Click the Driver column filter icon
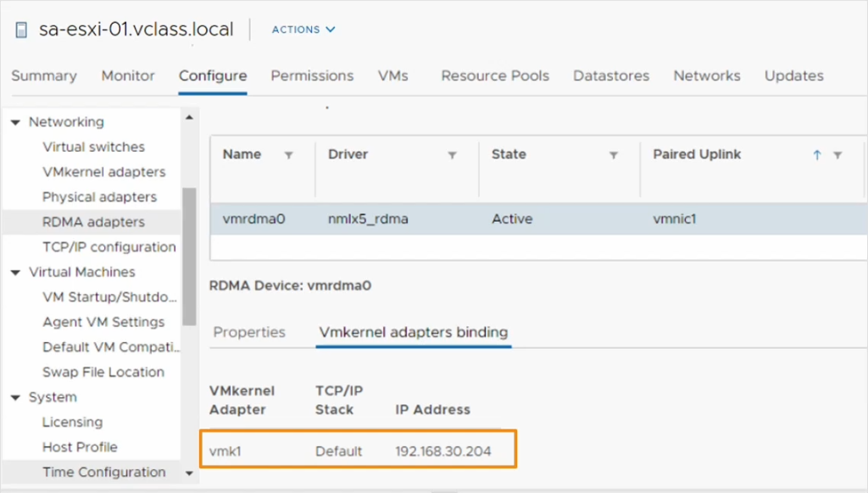868x493 pixels. tap(452, 155)
